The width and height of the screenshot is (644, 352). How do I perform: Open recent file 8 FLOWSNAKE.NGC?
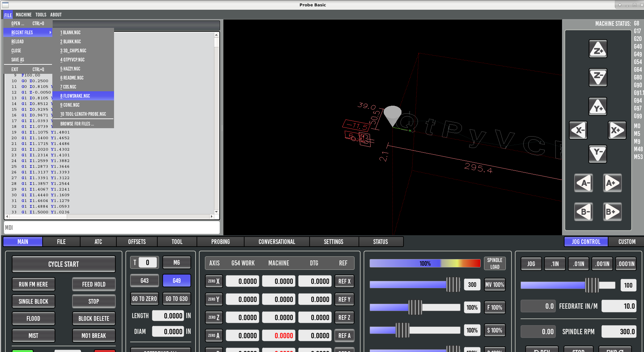click(83, 96)
